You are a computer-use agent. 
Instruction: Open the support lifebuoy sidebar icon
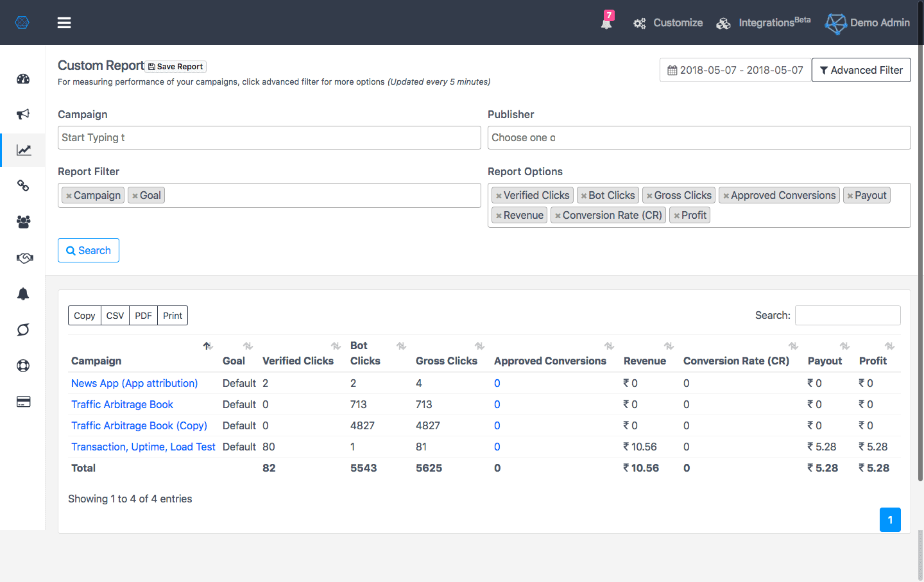23,366
